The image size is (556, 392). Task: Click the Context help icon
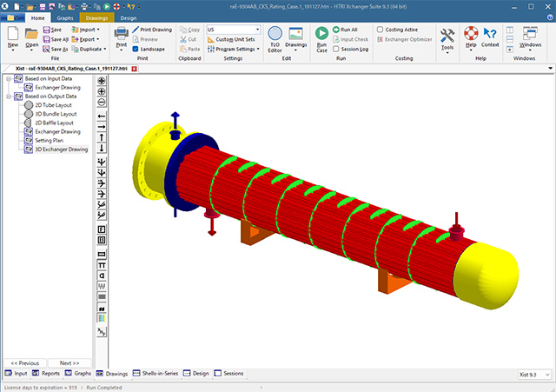coord(490,38)
